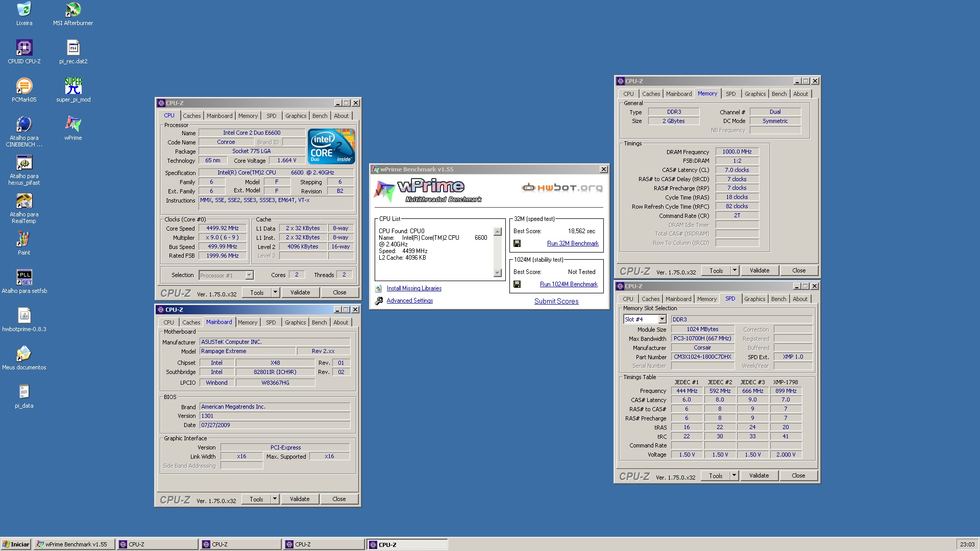Open Tools dropdown arrow in CPU tab window
This screenshot has width=980, height=551.
pos(275,292)
